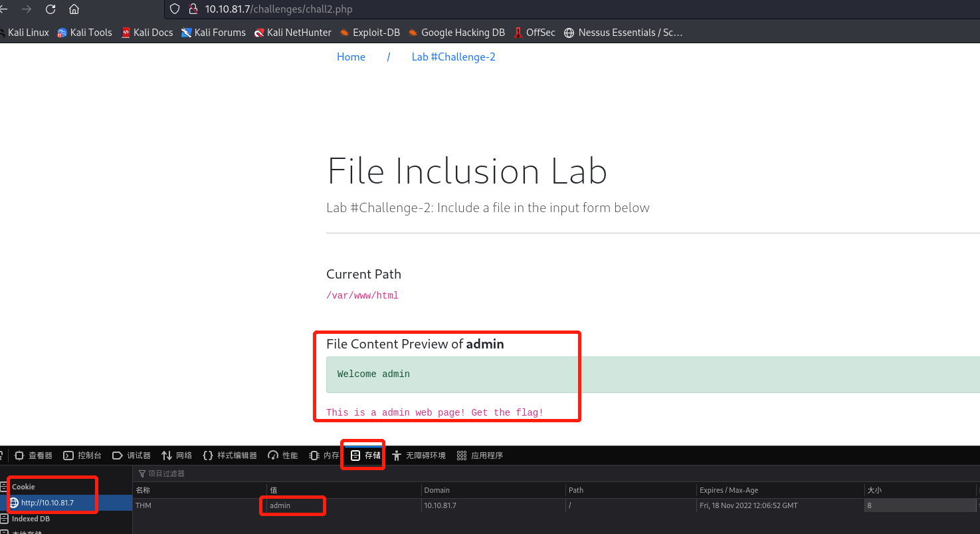Switch to the 控制台 (Console) tab
This screenshot has height=534, width=980.
82,456
